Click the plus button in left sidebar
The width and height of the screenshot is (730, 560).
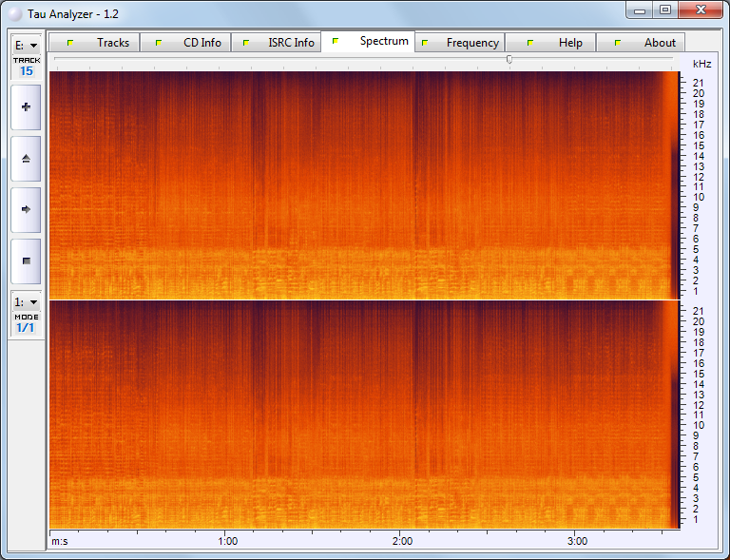26,107
